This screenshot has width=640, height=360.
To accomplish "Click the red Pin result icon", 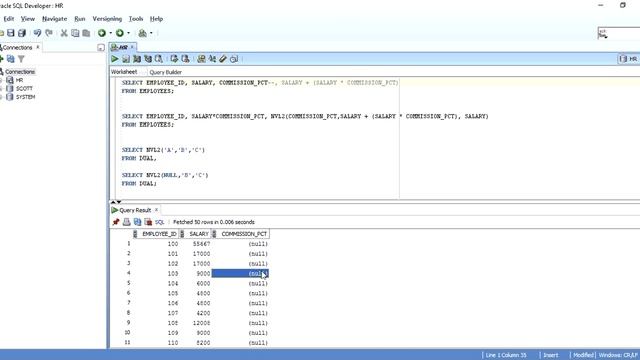I will (x=116, y=222).
